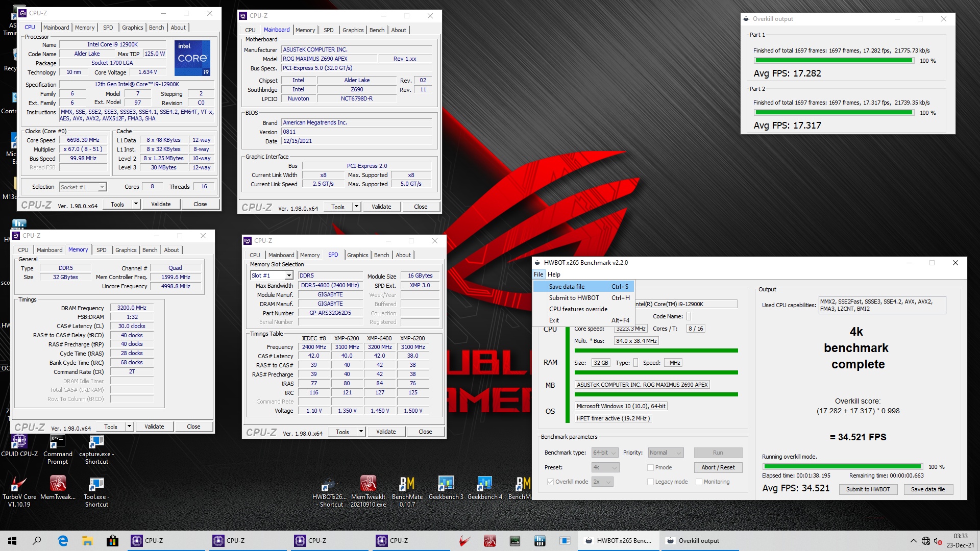Open the Geekbench 4 desktop shortcut

tap(484, 488)
